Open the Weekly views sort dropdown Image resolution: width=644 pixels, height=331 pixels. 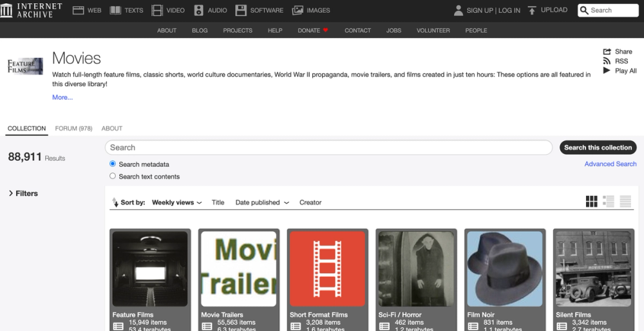[176, 202]
